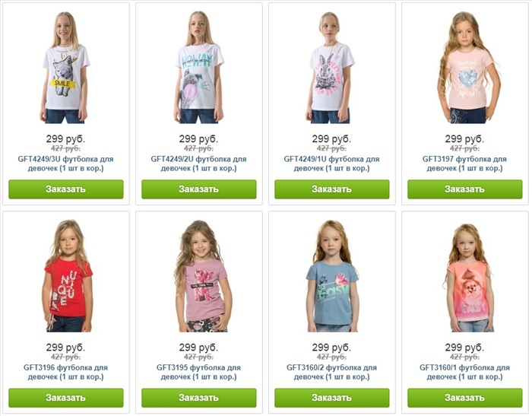View the red t-shirt product photo
532x416 pixels.
(x=66, y=276)
